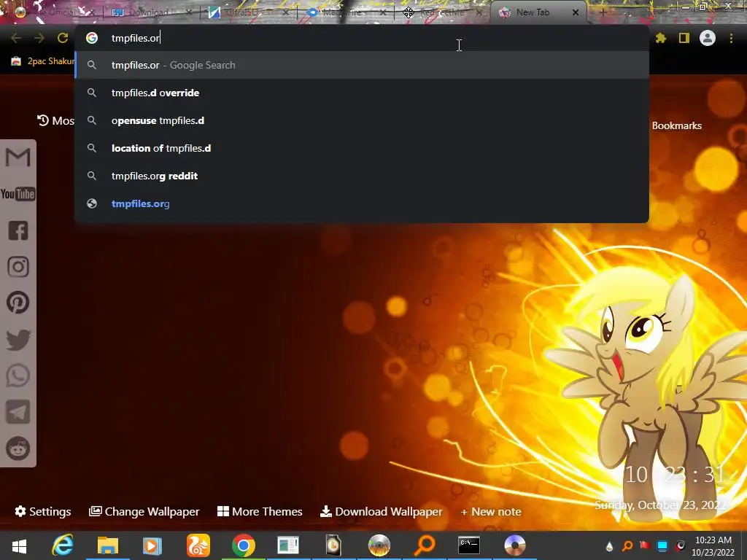Open the flaming disc burner taskbar icon

point(379,545)
